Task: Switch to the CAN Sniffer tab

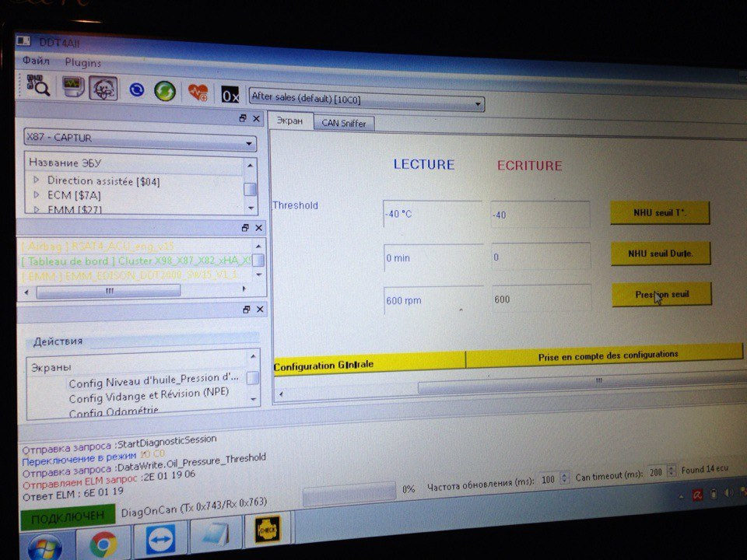Action: 343,123
